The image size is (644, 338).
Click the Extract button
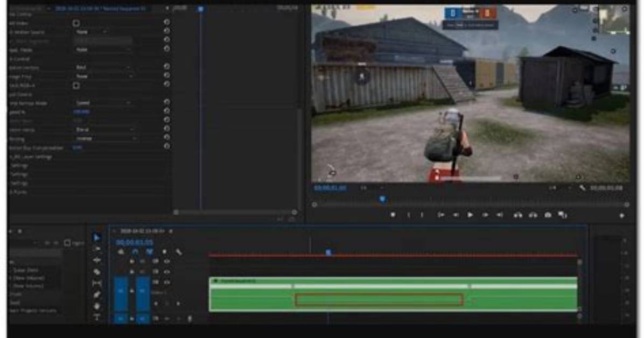click(533, 215)
